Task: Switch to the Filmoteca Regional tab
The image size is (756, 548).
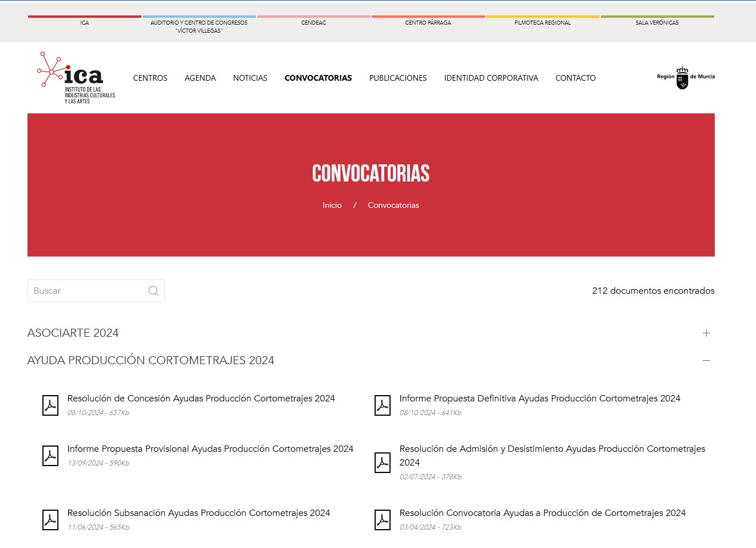Action: point(542,23)
